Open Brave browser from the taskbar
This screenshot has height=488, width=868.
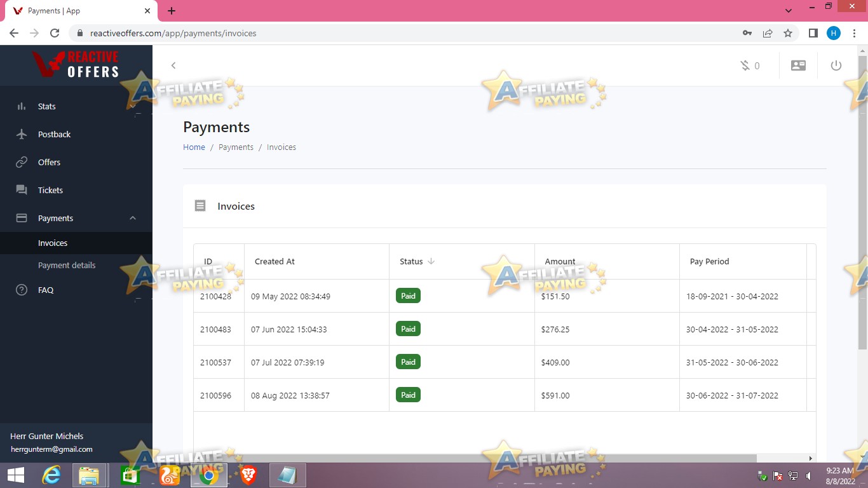click(248, 475)
